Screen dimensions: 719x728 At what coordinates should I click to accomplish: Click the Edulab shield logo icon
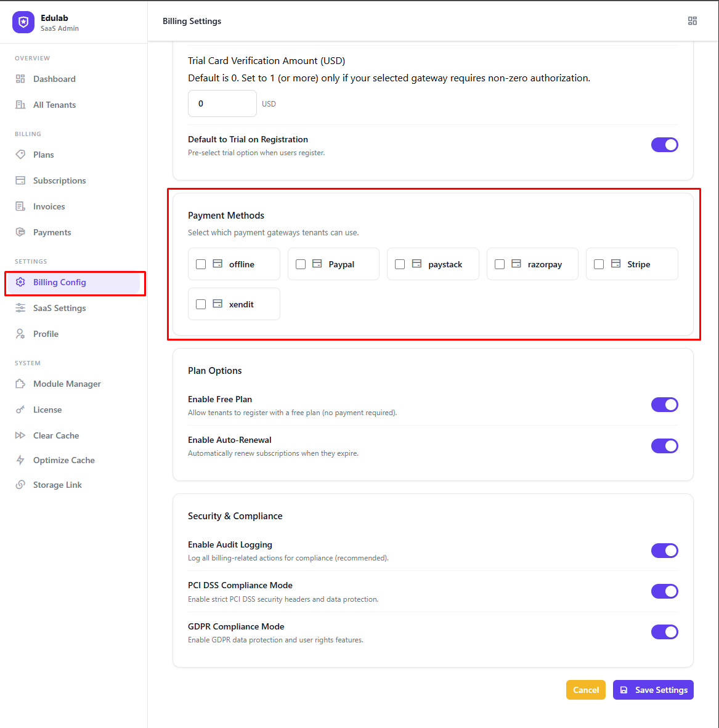22,22
